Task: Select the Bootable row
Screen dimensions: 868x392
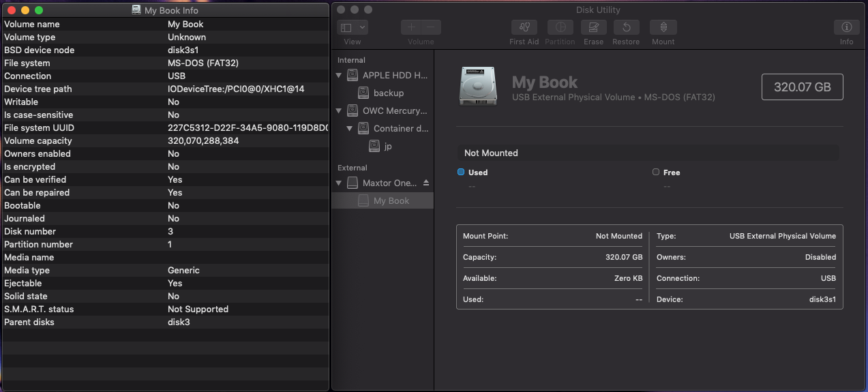Action: tap(166, 205)
